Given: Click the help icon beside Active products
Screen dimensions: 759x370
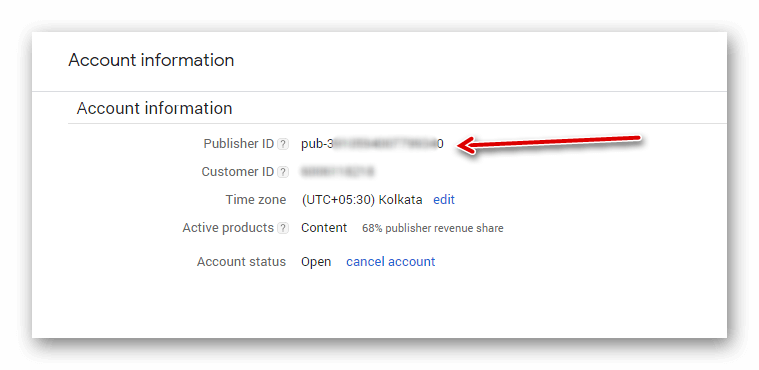Looking at the screenshot, I should pos(283,229).
